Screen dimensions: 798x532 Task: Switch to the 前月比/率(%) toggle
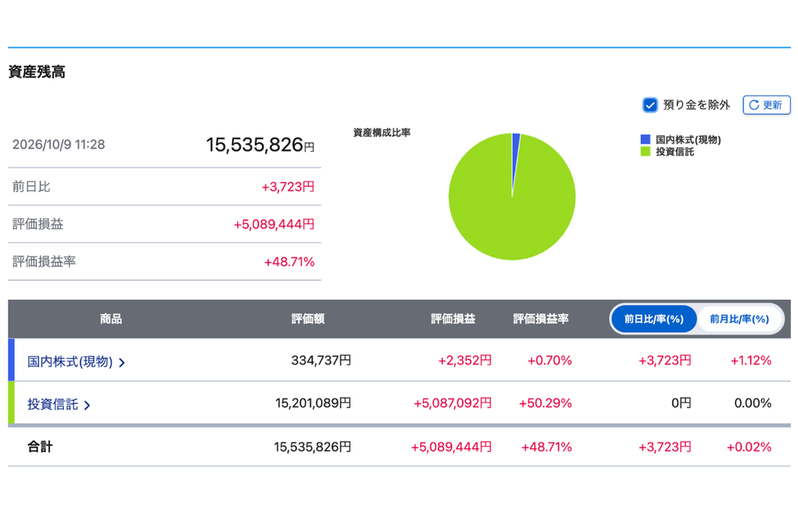pyautogui.click(x=739, y=319)
